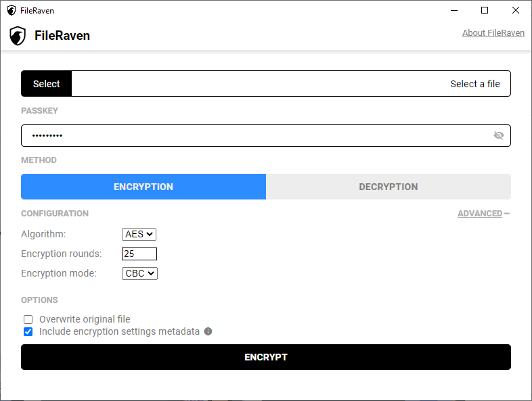
Task: Switch to the ENCRYPTION method tab
Action: [x=143, y=187]
